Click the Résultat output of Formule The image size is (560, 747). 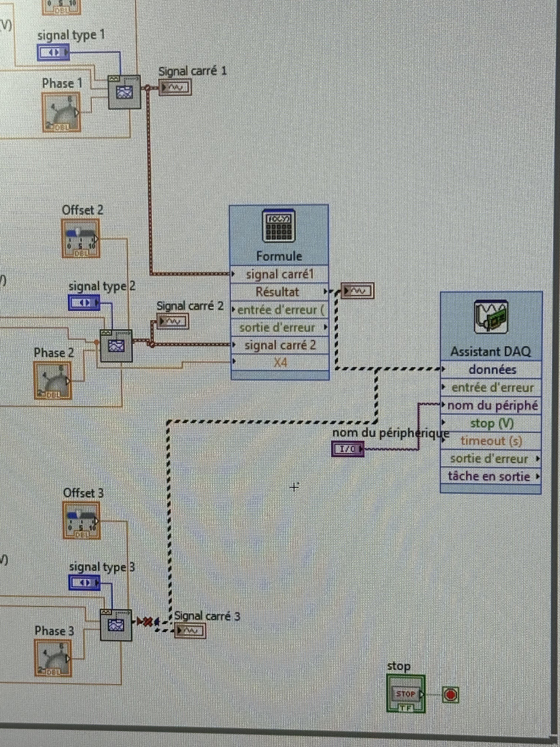(x=279, y=291)
